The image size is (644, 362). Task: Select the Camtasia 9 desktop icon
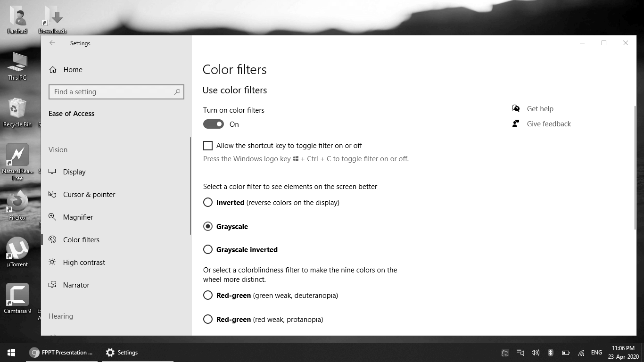(x=17, y=299)
